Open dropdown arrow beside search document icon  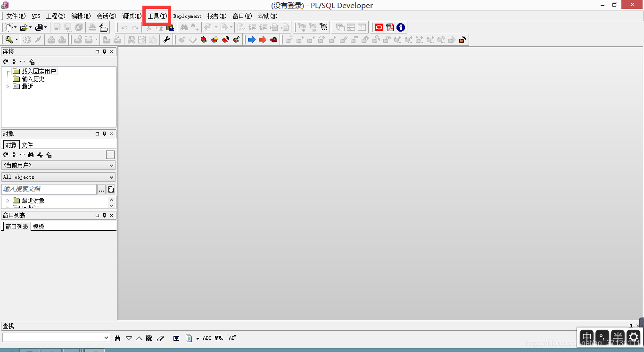[x=198, y=338]
